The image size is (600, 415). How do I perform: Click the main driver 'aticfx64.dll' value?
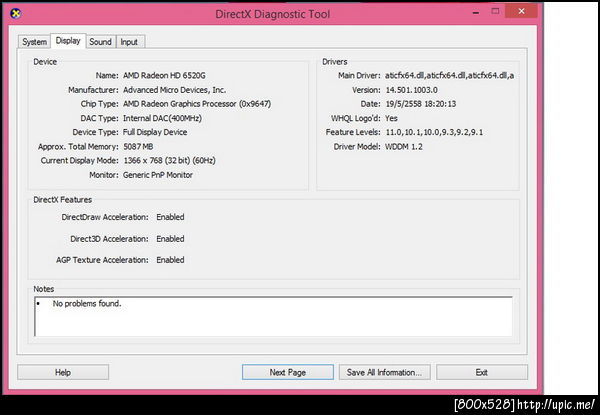click(449, 75)
